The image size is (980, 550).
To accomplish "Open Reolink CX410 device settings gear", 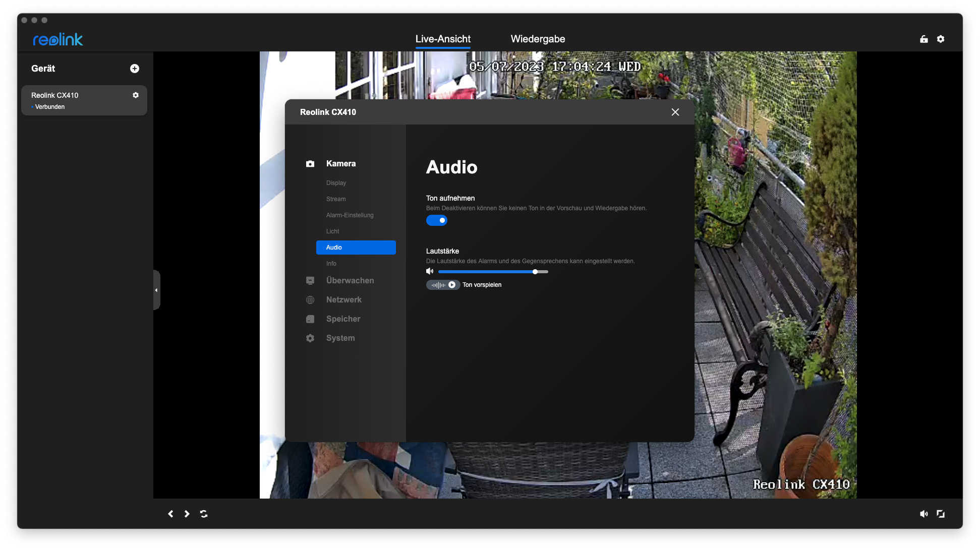I will (x=135, y=95).
